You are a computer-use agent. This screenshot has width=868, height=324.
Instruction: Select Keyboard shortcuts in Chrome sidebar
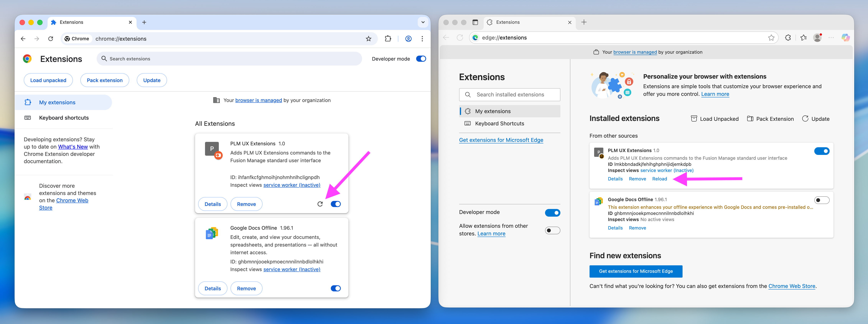point(64,118)
